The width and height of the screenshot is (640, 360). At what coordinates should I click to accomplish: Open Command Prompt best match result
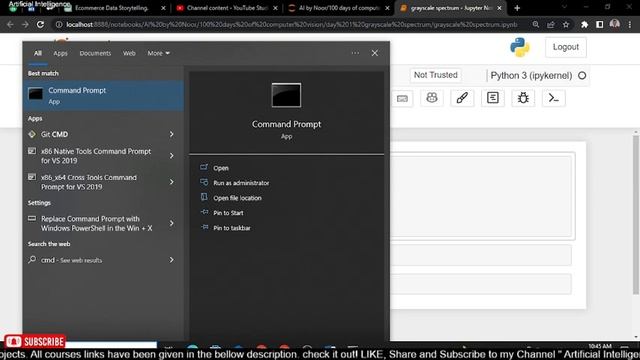[103, 96]
